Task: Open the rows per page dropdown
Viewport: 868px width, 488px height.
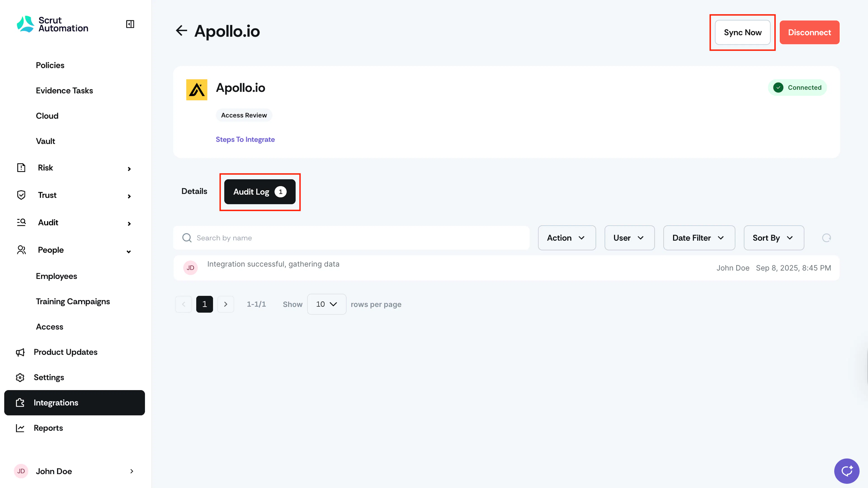Action: (326, 304)
